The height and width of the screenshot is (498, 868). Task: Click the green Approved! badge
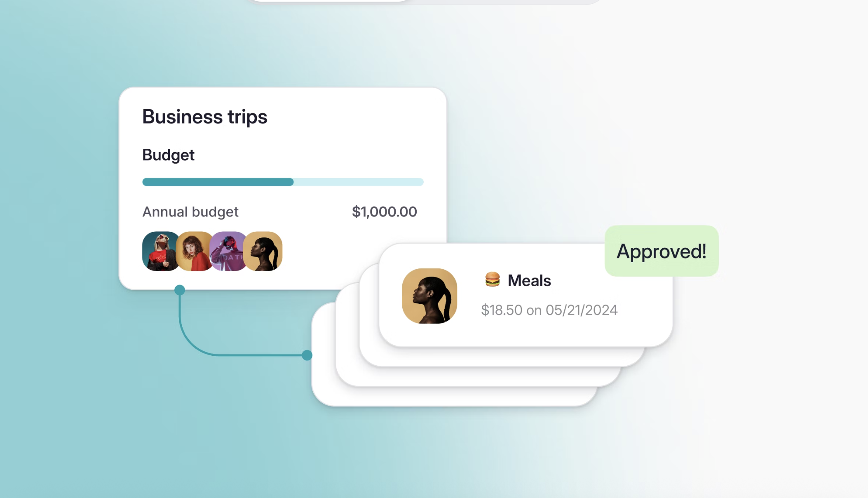(662, 251)
